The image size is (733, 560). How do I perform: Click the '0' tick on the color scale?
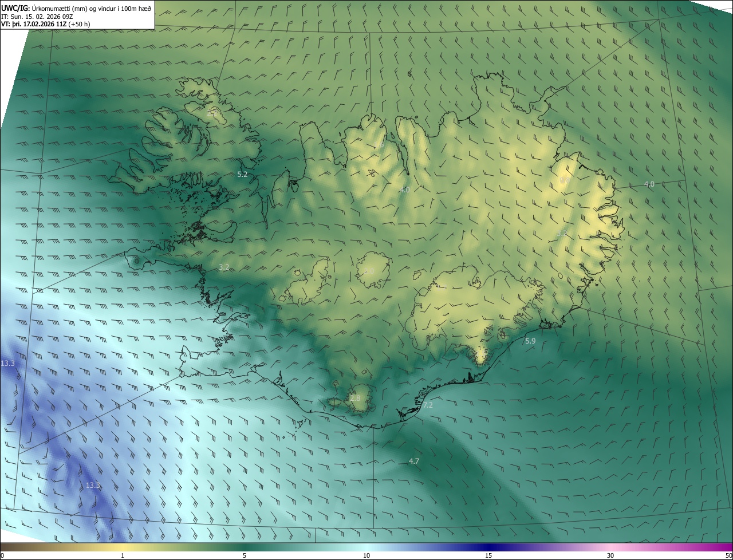click(x=2, y=555)
